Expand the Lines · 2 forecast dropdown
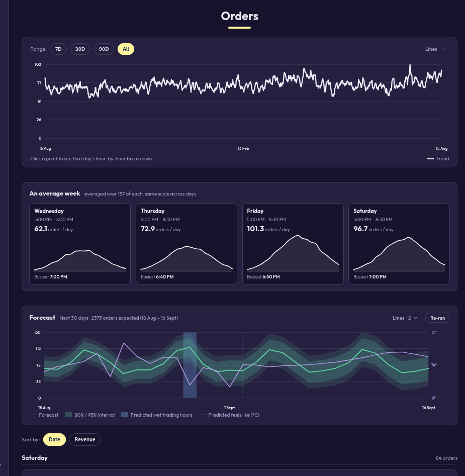The width and height of the screenshot is (465, 476). (405, 318)
